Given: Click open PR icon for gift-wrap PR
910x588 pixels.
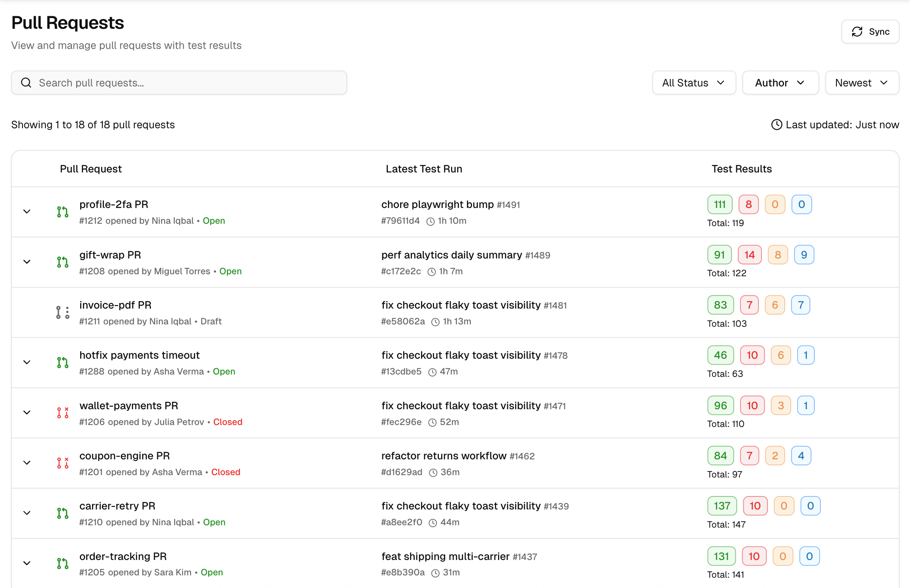Looking at the screenshot, I should click(x=62, y=262).
